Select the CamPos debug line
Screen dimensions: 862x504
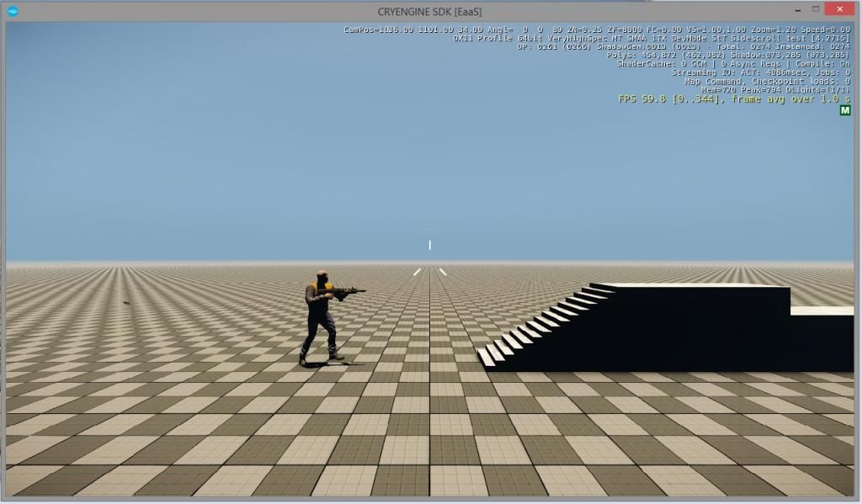[x=597, y=29]
